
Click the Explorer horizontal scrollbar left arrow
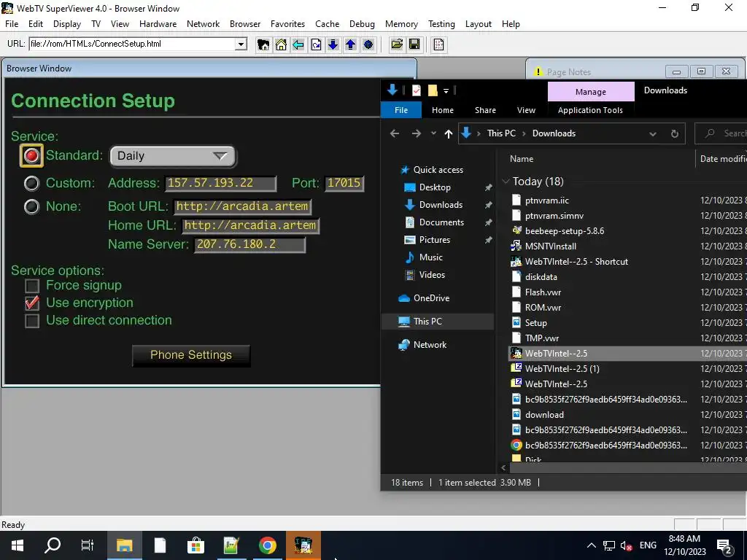(504, 468)
